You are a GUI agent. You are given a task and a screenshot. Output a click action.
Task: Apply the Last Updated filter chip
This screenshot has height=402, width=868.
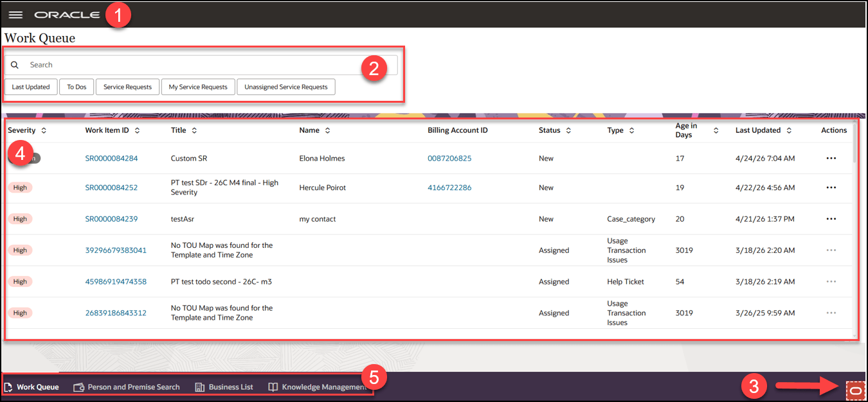click(x=31, y=87)
